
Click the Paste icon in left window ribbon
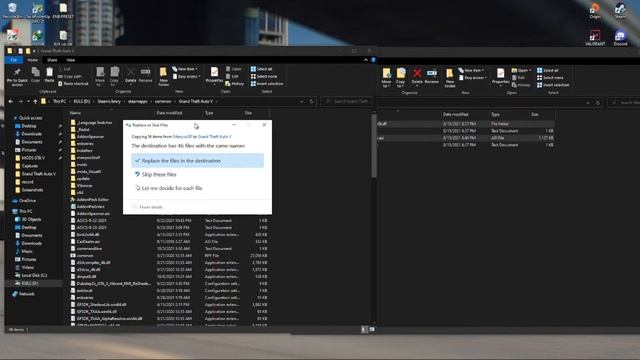[x=49, y=75]
